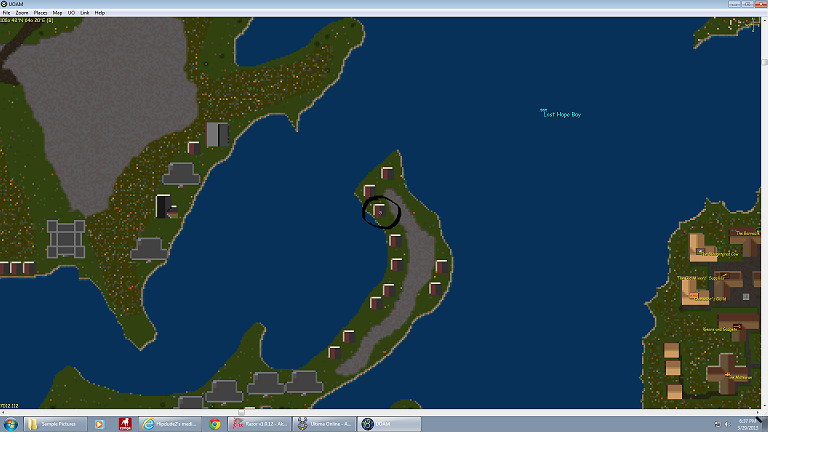833x461 pixels.
Task: Expand the Link menu
Action: [x=84, y=12]
